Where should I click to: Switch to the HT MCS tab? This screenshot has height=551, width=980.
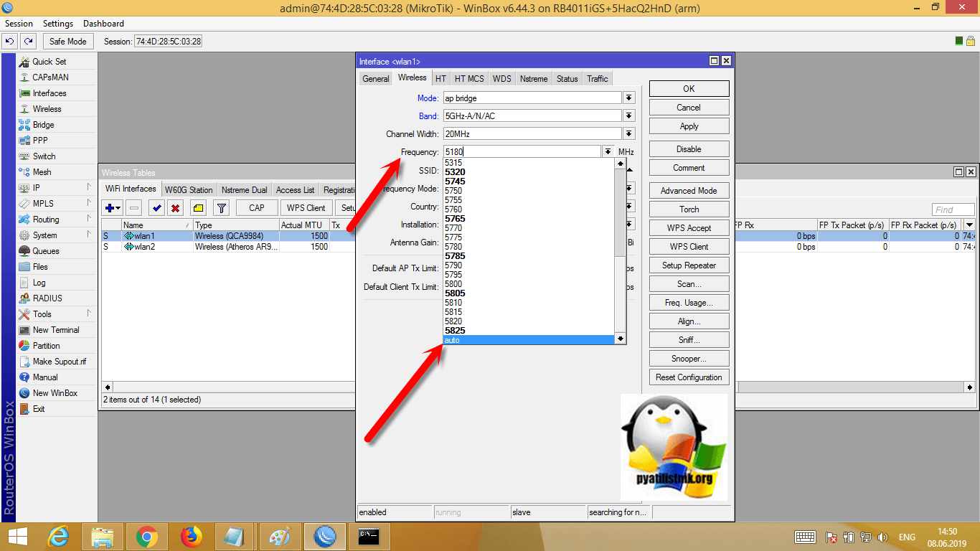(469, 79)
